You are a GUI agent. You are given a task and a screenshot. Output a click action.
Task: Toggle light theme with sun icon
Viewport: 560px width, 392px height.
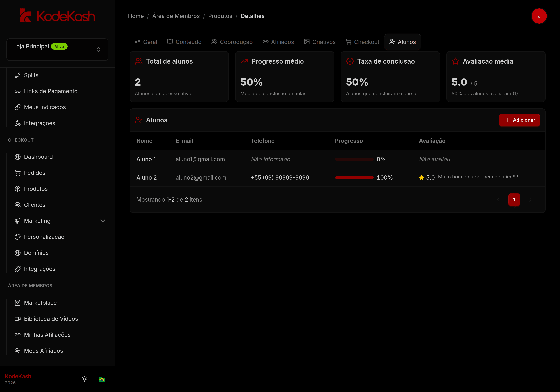84,379
